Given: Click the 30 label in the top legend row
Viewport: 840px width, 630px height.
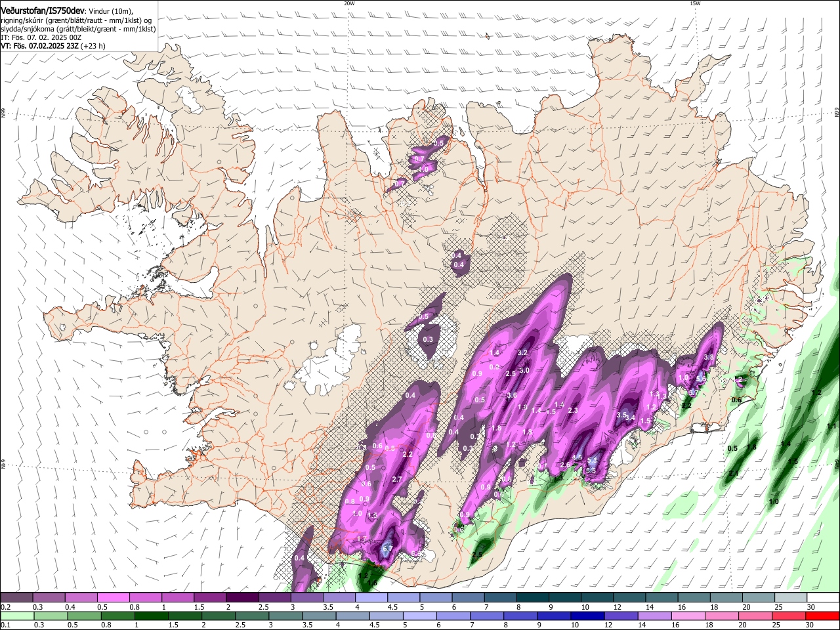Looking at the screenshot, I should [811, 607].
